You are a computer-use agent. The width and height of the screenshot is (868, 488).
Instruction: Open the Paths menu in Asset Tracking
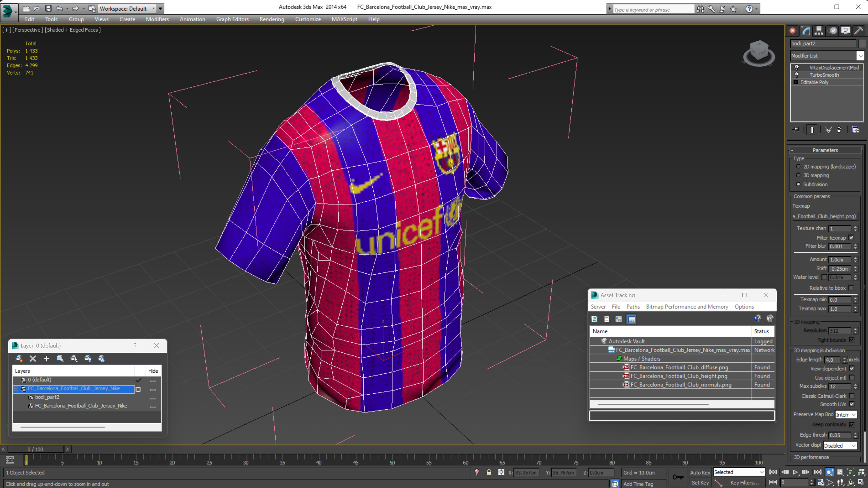(633, 306)
